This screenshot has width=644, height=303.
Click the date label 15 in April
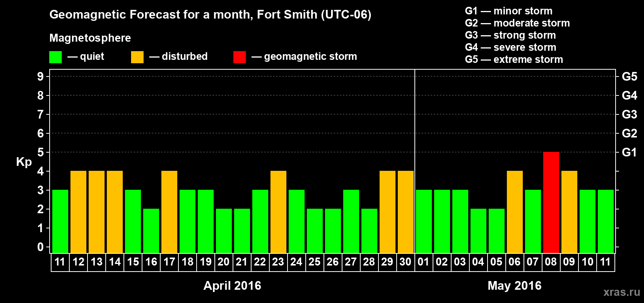(x=133, y=262)
